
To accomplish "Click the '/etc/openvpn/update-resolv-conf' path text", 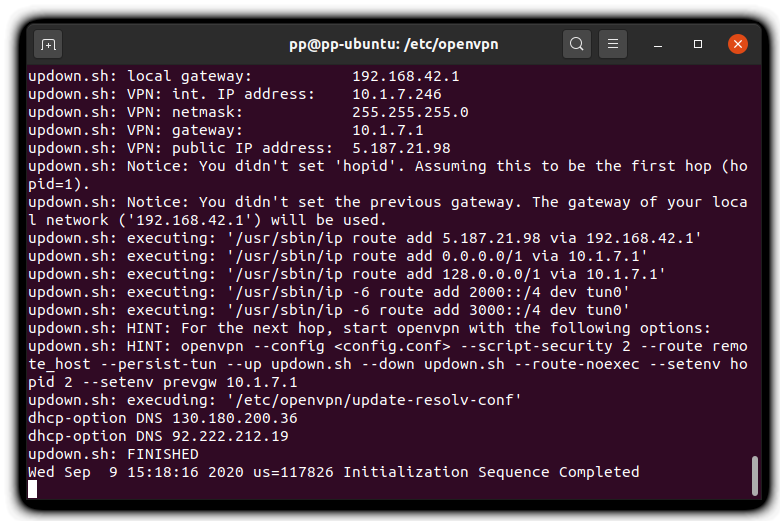I will pos(374,400).
